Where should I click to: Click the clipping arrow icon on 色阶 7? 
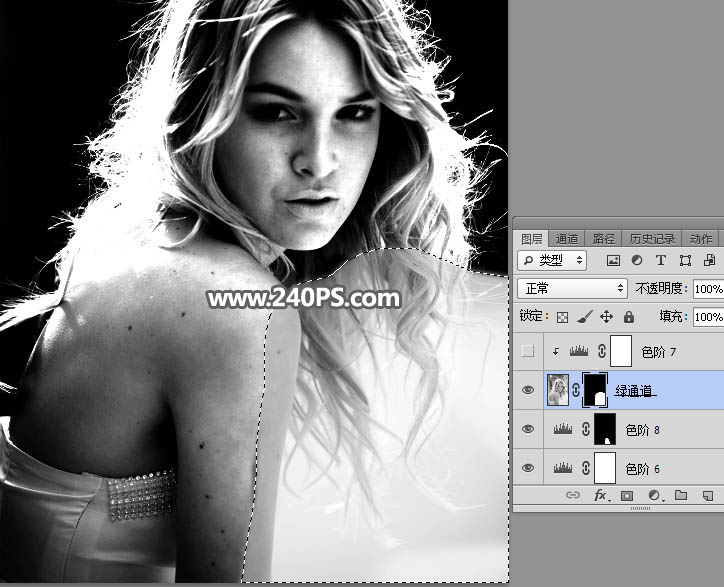556,352
